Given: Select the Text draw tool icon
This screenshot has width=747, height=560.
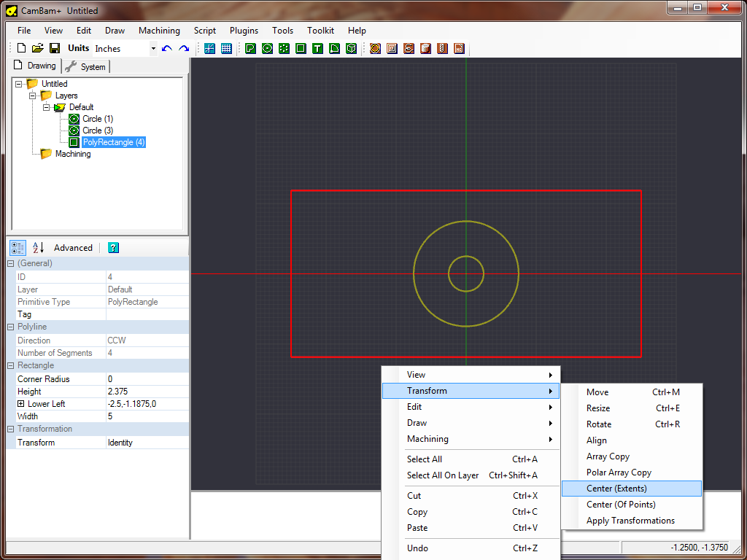Looking at the screenshot, I should coord(317,49).
